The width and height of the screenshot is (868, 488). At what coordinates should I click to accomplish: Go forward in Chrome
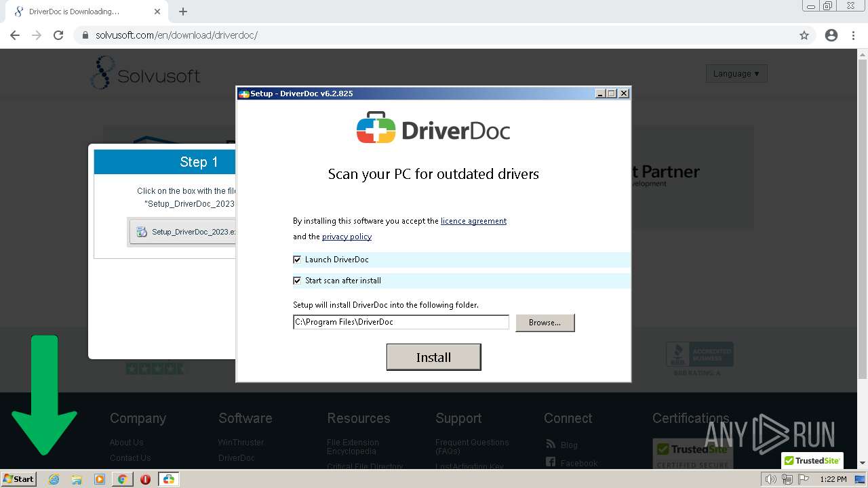tap(37, 35)
